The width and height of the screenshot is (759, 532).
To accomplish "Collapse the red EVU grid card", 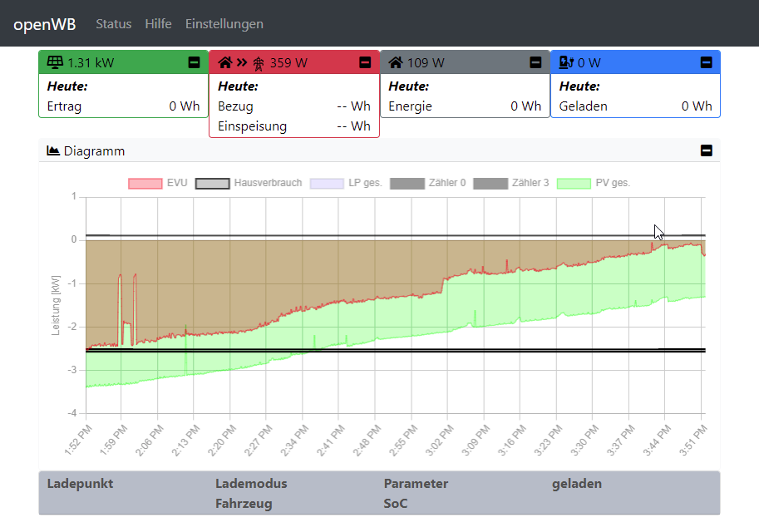I will click(x=365, y=62).
